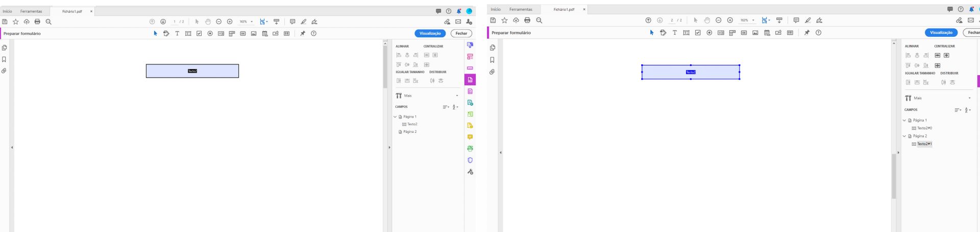
Task: Open bookmarks panel in left window sidebar
Action: pyautogui.click(x=4, y=59)
